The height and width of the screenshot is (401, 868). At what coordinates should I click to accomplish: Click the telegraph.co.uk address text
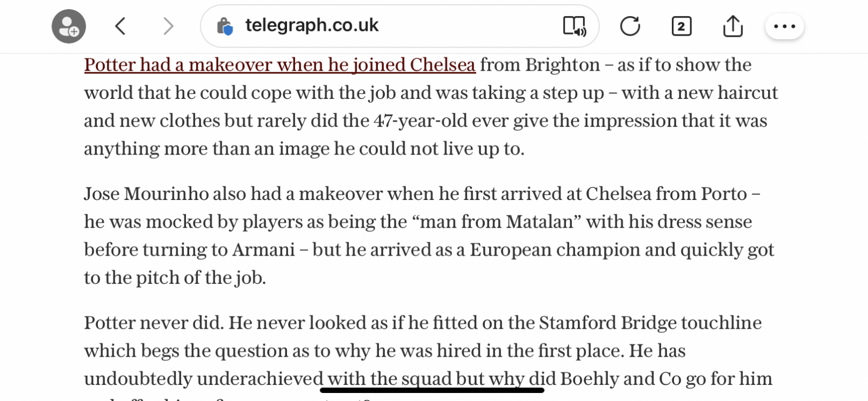[312, 25]
